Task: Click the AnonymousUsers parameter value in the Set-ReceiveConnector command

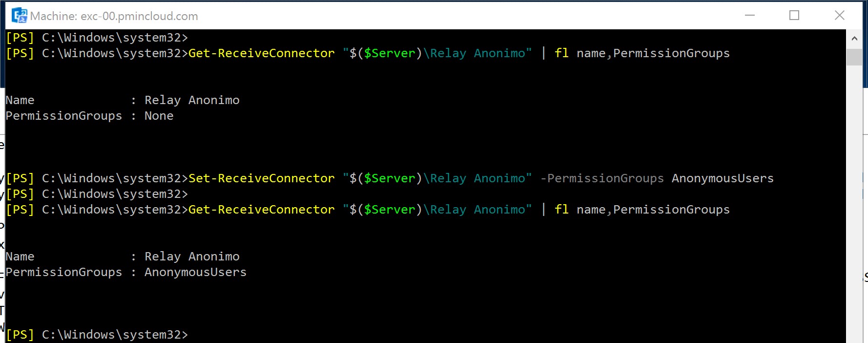Action: point(723,178)
